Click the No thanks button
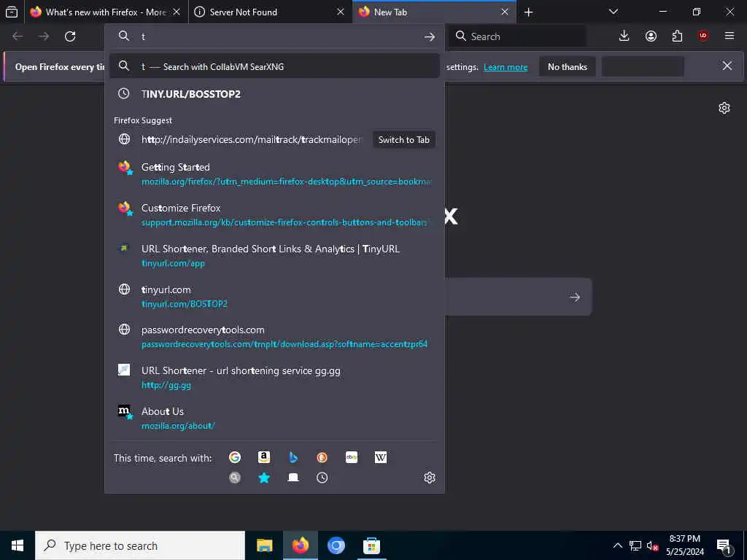747x560 pixels. [568, 66]
